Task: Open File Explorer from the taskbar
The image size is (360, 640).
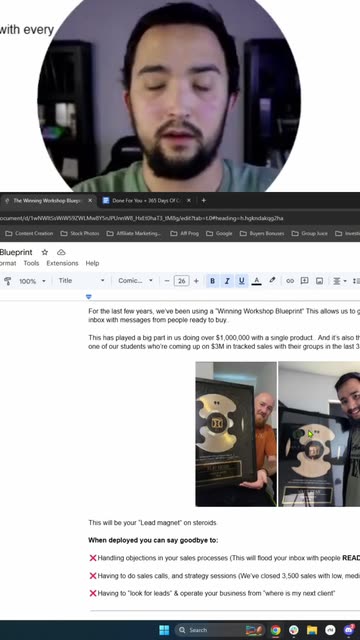Action: tap(312, 630)
